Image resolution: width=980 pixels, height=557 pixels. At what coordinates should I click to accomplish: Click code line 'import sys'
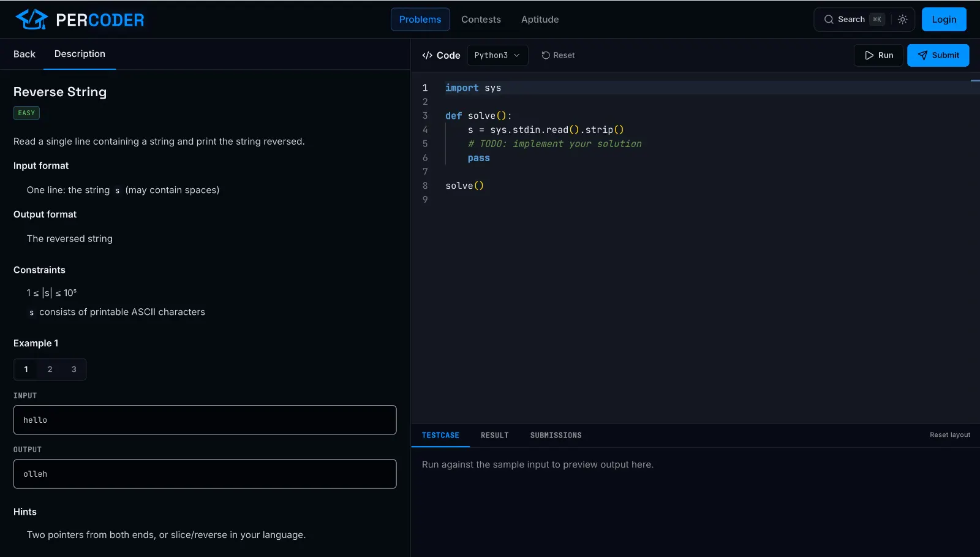tap(473, 88)
